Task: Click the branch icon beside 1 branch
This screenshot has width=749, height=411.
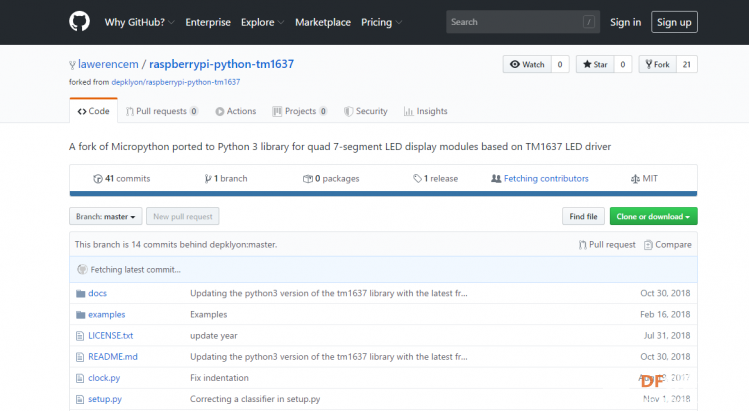Action: coord(208,179)
